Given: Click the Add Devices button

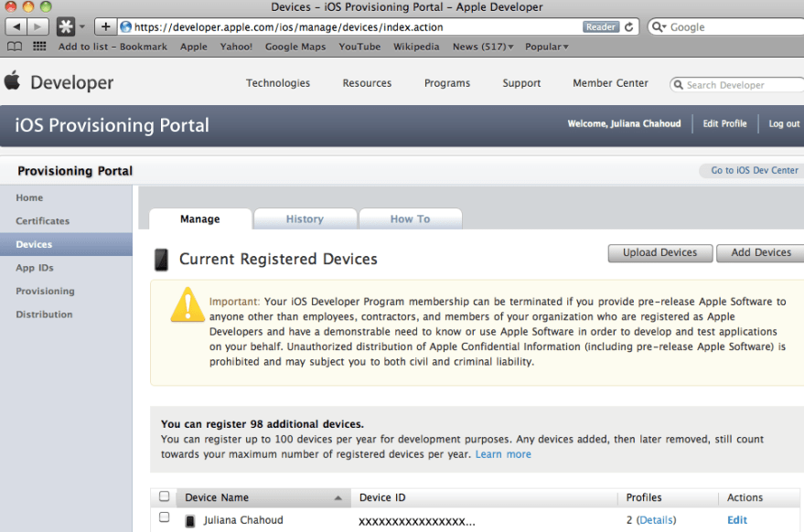Looking at the screenshot, I should tap(760, 253).
